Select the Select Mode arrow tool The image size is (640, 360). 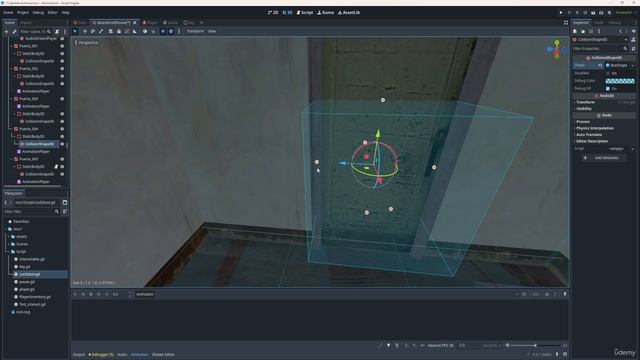point(76,31)
